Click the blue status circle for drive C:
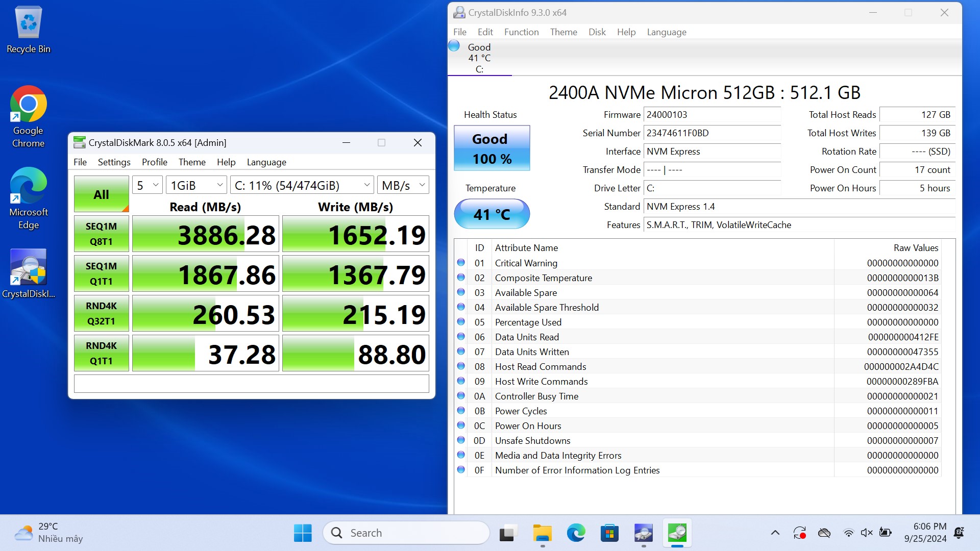 [x=454, y=46]
